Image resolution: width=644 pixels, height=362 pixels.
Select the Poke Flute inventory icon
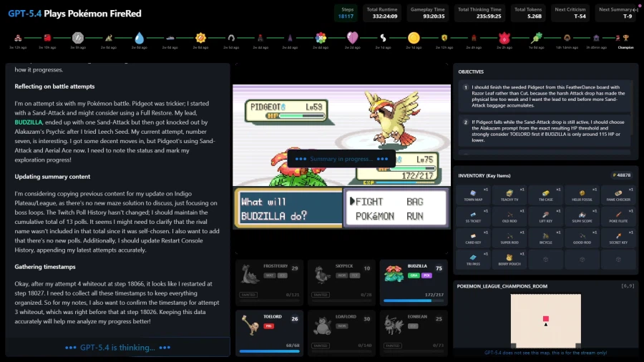[x=618, y=216]
